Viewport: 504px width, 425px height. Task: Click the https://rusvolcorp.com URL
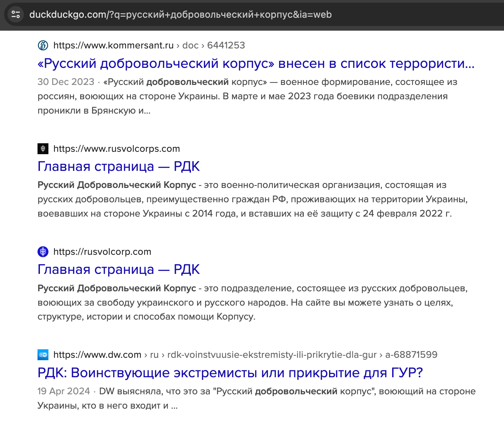coord(102,252)
